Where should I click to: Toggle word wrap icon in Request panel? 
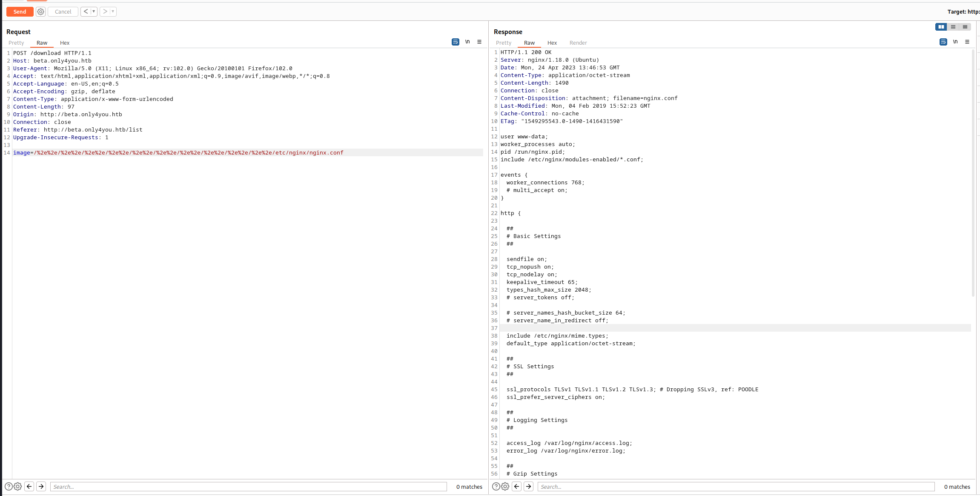[x=455, y=42]
